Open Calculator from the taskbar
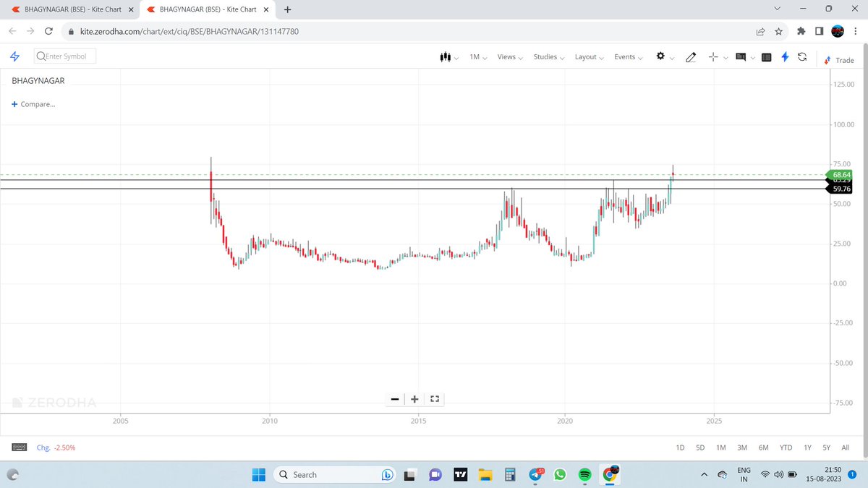Viewport: 868px width, 488px height. pos(510,474)
